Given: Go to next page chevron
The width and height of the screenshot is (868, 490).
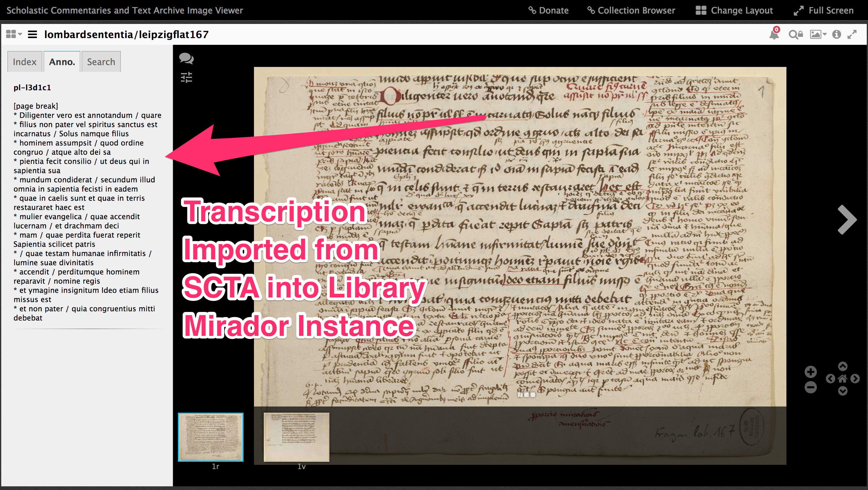Looking at the screenshot, I should point(847,220).
